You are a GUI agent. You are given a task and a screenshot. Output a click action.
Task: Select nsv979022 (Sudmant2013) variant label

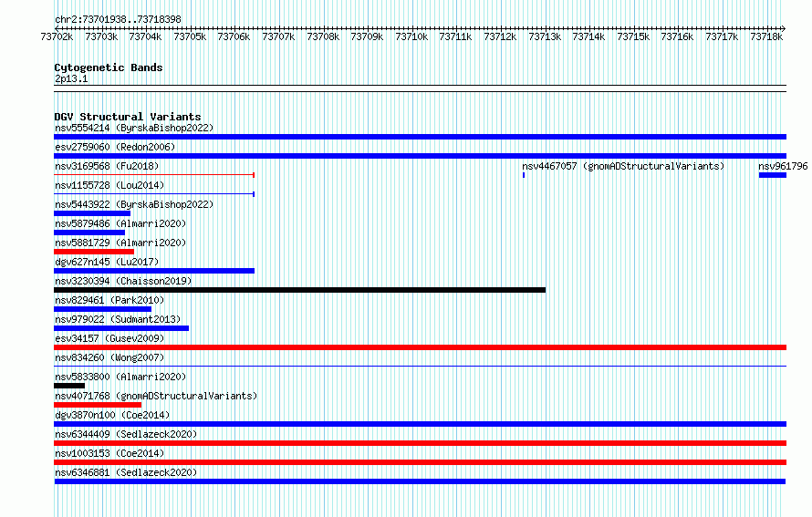coord(118,319)
